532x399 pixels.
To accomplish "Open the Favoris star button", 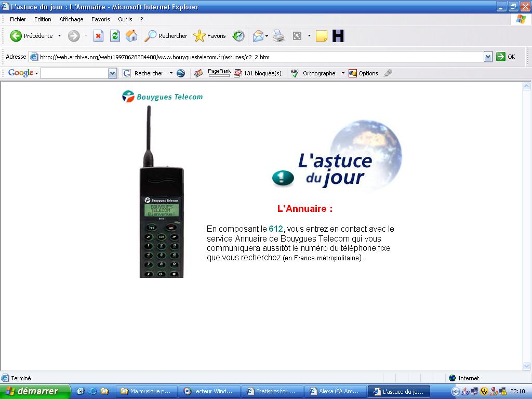I will [209, 36].
